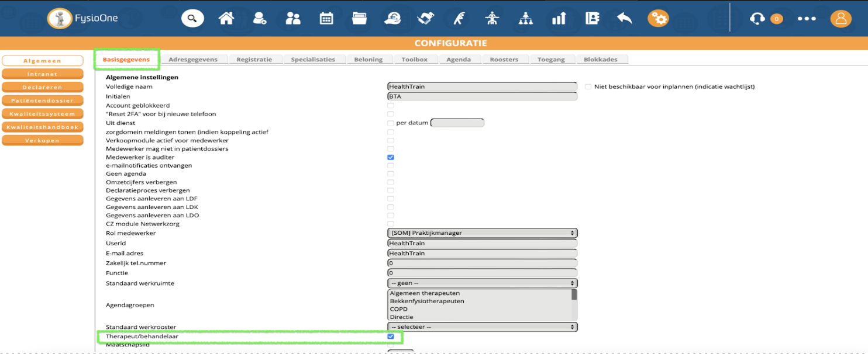868x354 pixels.
Task: Uncheck the 'Medewerker is auditer' checkbox
Action: point(390,157)
